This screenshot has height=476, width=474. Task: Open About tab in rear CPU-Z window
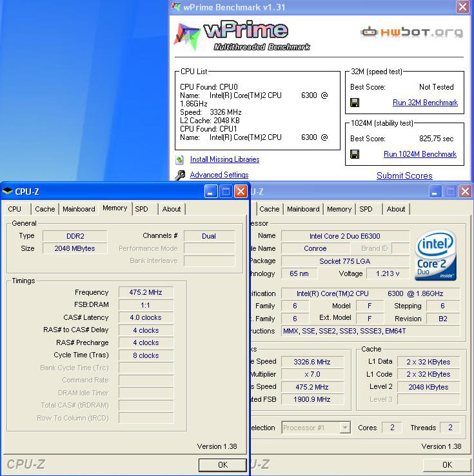coord(396,209)
